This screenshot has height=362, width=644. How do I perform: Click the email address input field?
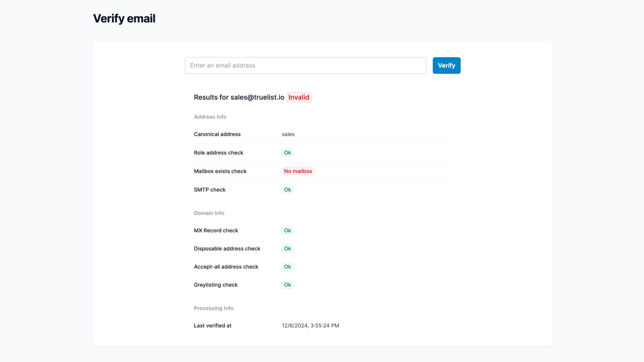pyautogui.click(x=305, y=65)
